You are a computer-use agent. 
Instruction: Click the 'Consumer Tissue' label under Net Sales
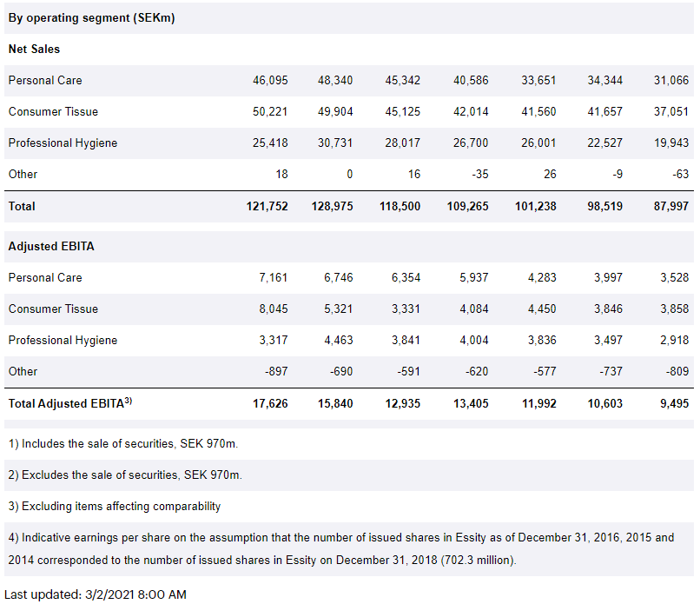pyautogui.click(x=53, y=112)
